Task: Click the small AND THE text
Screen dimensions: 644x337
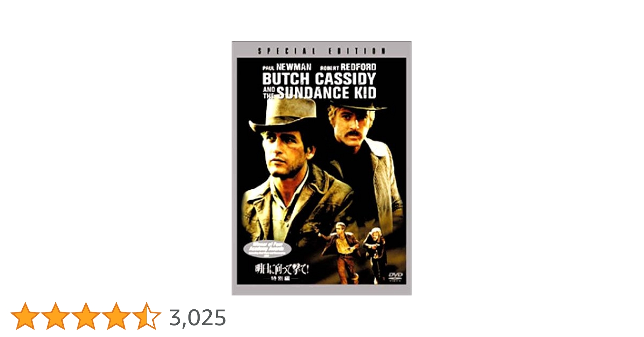Action: (x=269, y=93)
